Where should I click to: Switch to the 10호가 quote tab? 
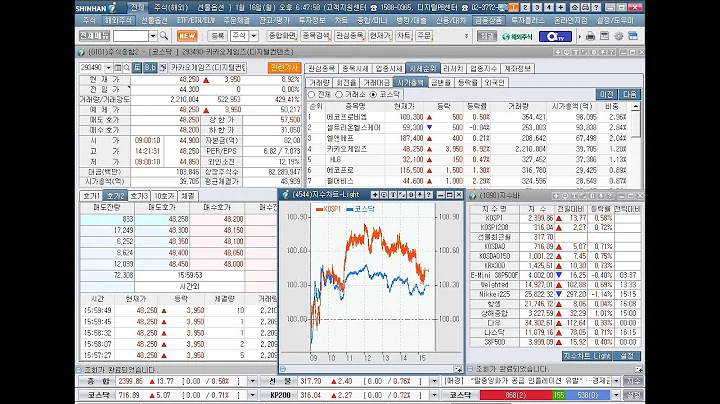pyautogui.click(x=164, y=196)
